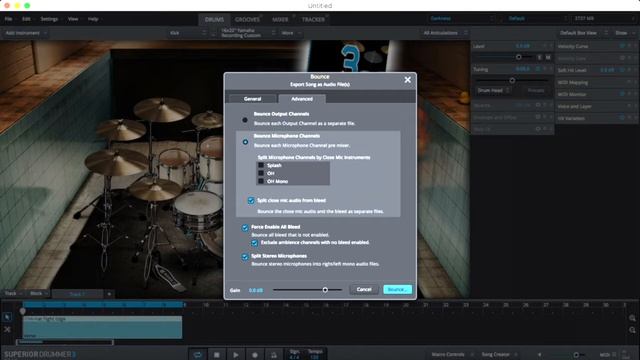
Task: Click the master volume knob in bottom bar
Action: (576, 355)
